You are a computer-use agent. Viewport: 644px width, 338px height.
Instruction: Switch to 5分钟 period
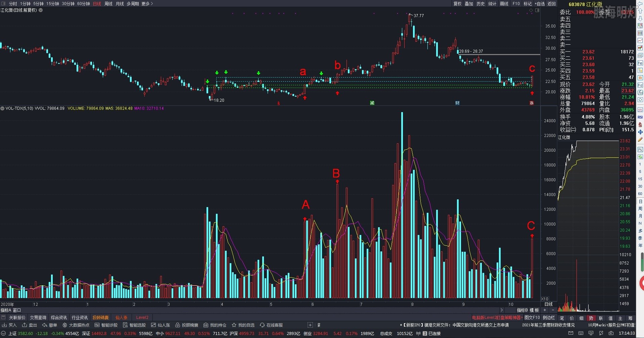click(x=38, y=4)
